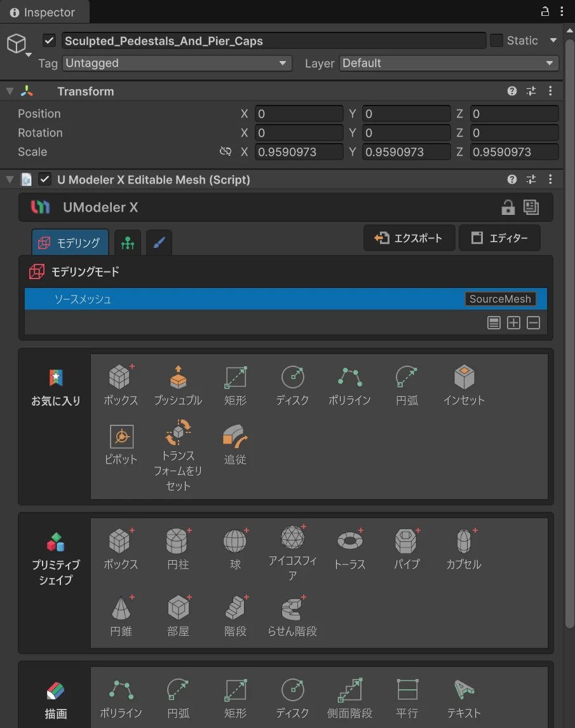Select the Text (テキスト) draw tool

pyautogui.click(x=464, y=698)
